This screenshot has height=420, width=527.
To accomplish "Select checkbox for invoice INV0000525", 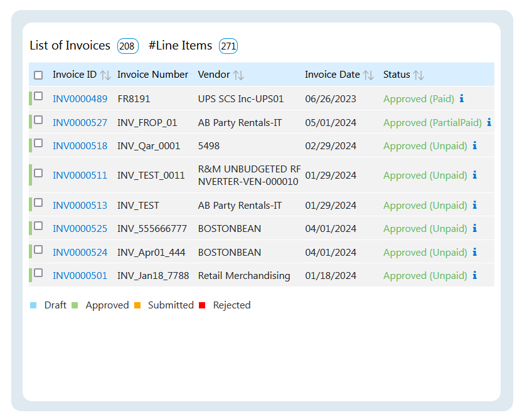I will [38, 226].
